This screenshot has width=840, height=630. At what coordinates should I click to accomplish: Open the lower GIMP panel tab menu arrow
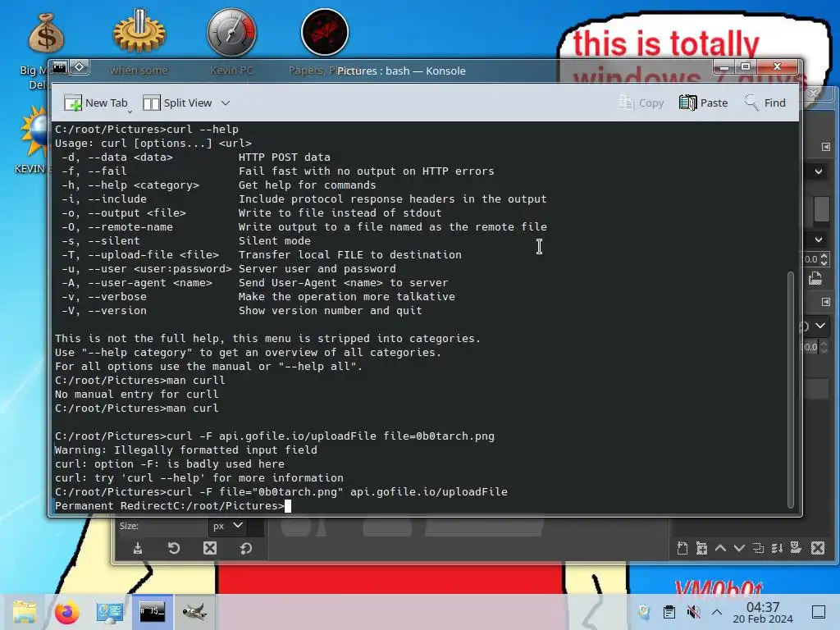tap(825, 302)
